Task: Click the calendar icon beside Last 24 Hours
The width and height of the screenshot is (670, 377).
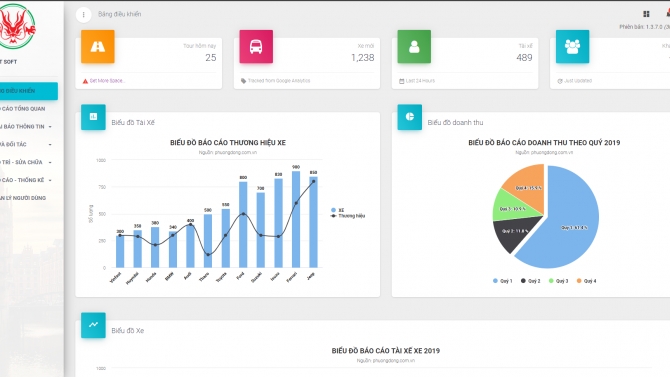Action: (401, 81)
